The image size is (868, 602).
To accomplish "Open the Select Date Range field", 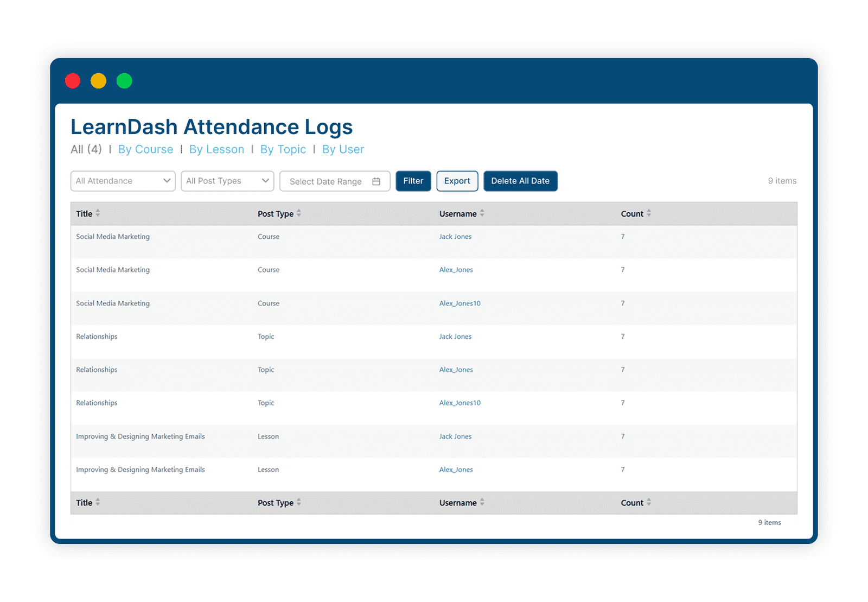I will coord(335,181).
